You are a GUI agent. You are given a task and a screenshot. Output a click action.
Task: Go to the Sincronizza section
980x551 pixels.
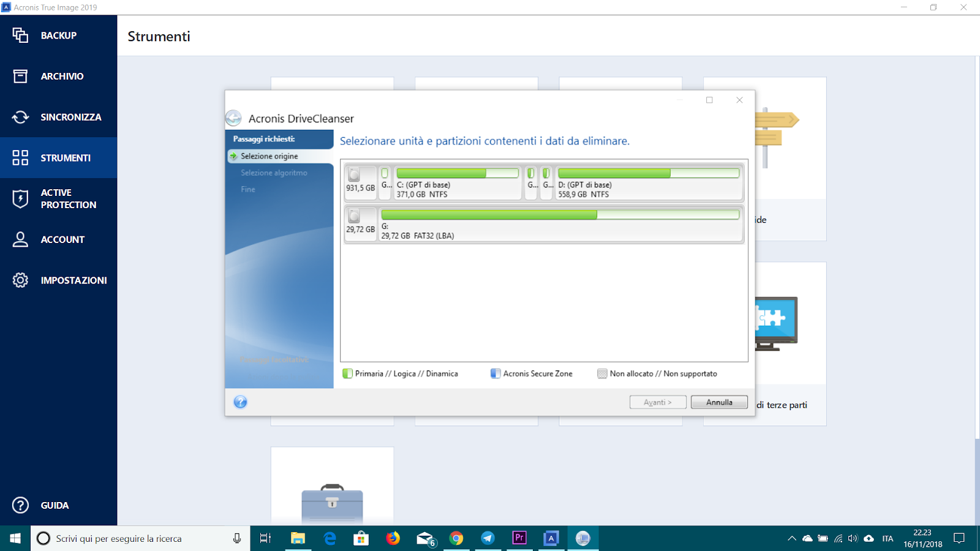pos(58,117)
